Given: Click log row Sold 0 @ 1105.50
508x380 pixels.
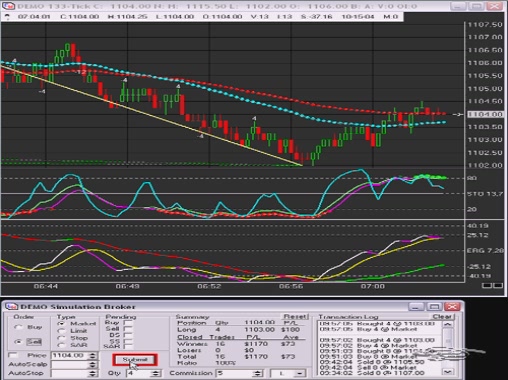Looking at the screenshot, I should click(x=372, y=362).
